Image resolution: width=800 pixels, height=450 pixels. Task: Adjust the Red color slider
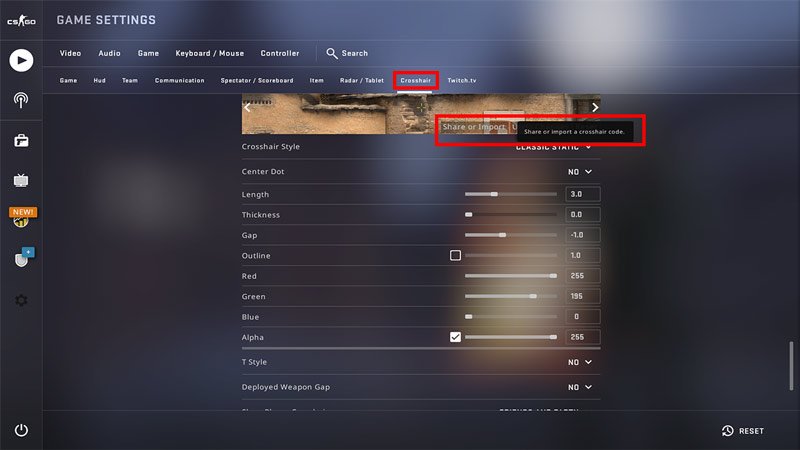511,276
